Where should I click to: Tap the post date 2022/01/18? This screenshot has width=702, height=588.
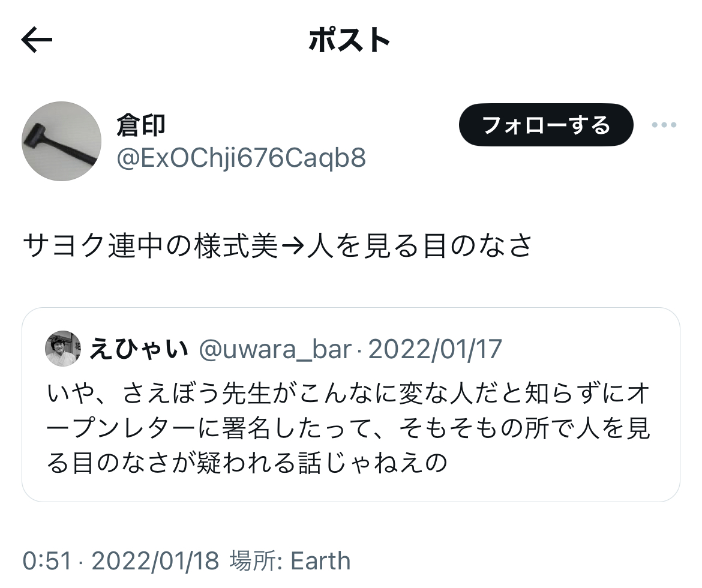tap(155, 560)
